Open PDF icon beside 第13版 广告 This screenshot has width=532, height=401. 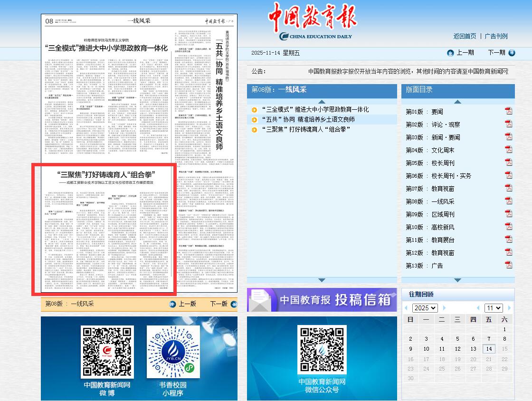[509, 265]
